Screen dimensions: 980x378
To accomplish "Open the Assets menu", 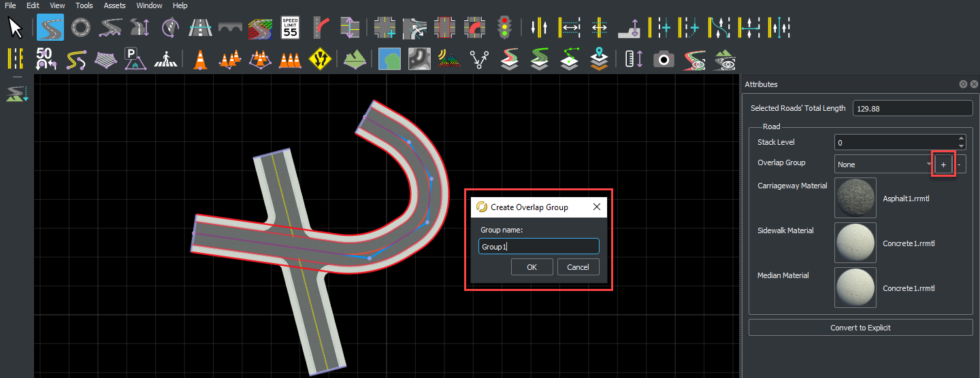I will click(x=114, y=5).
